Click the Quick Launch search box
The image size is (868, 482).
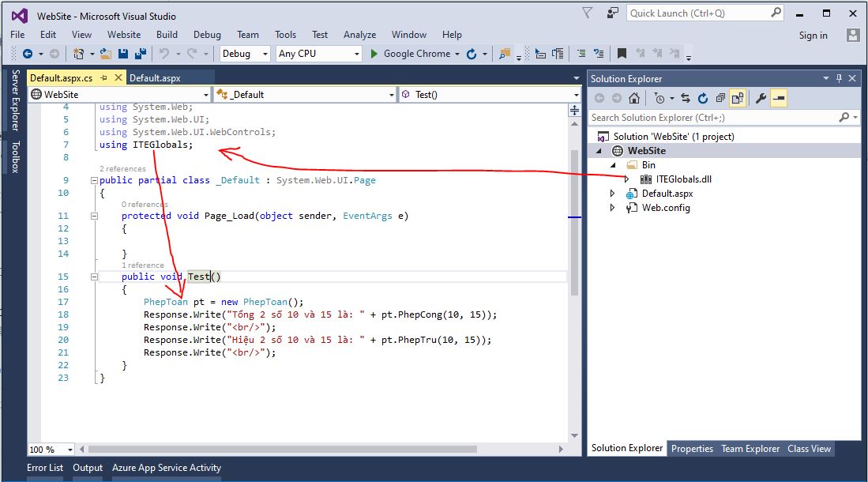[705, 13]
